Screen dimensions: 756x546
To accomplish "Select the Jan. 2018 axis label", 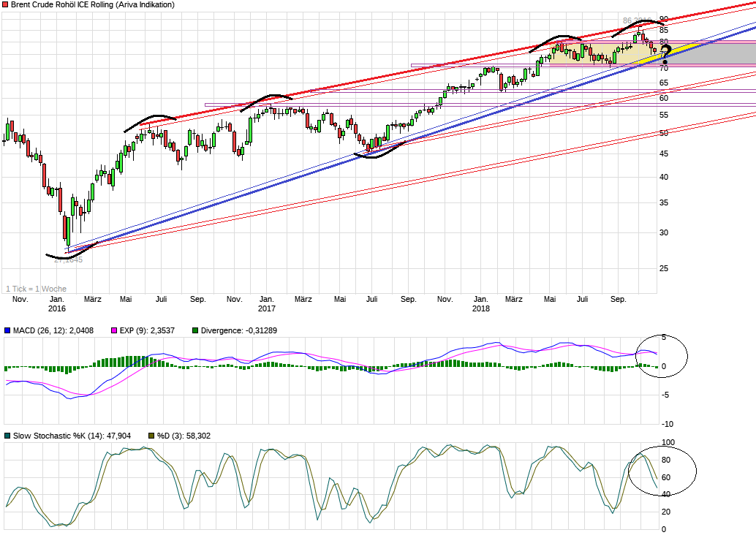I will tap(482, 303).
